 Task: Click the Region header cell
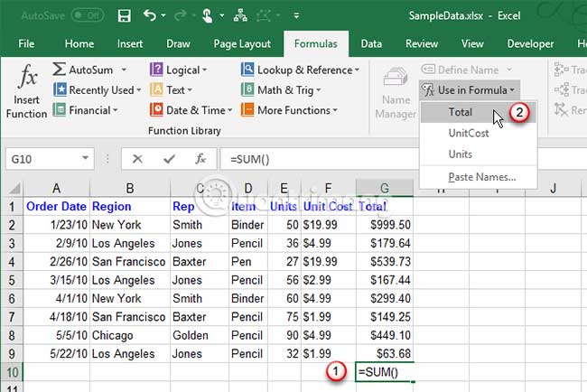click(x=130, y=206)
